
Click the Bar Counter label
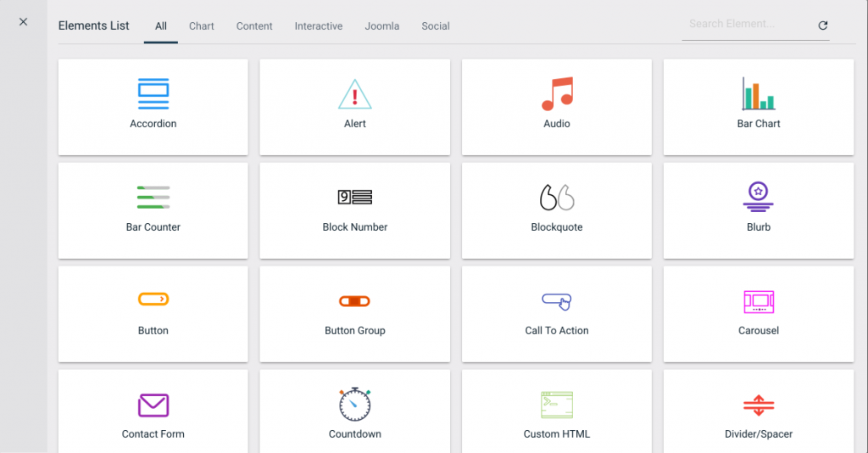coord(153,227)
